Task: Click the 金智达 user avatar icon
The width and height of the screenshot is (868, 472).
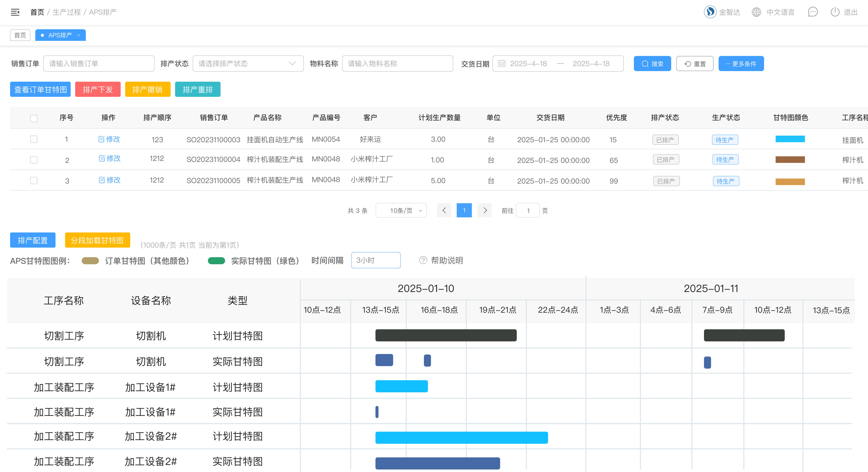Action: point(710,12)
